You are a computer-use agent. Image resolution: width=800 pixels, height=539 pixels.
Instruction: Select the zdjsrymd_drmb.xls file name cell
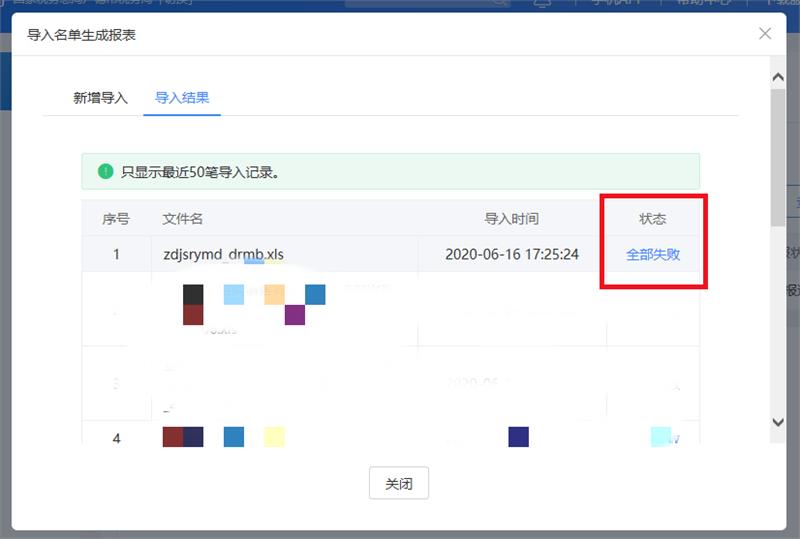pos(223,254)
